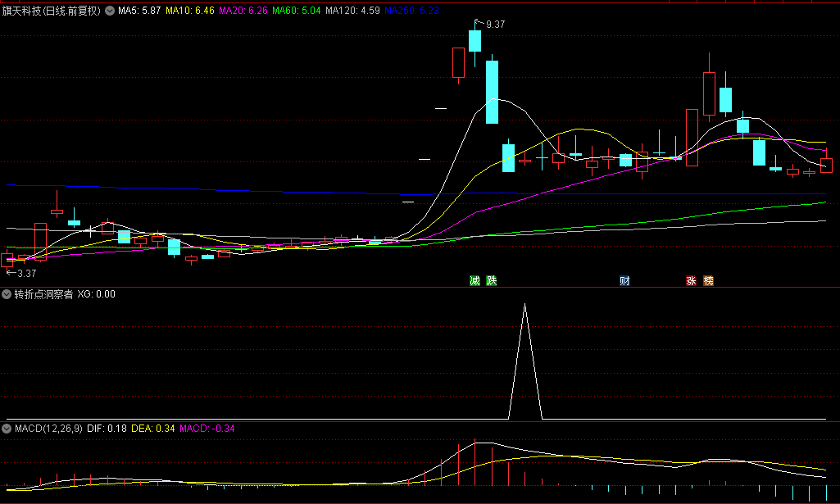Click the yellow DEA value label
The width and height of the screenshot is (840, 504).
[x=153, y=429]
